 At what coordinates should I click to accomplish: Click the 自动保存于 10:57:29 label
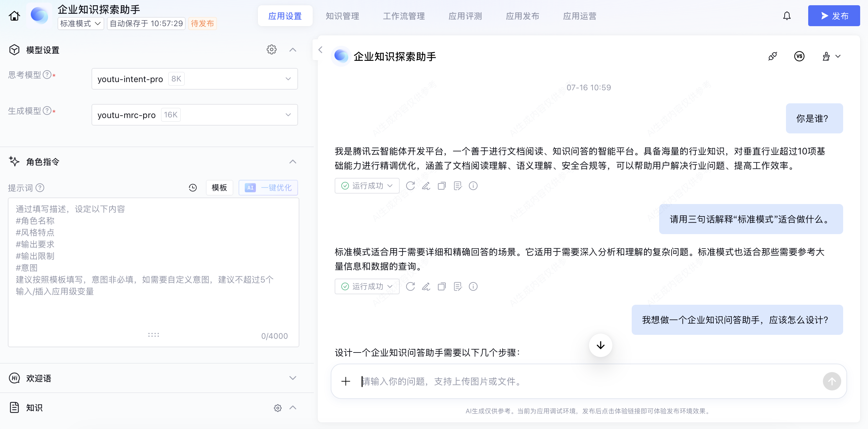[146, 24]
